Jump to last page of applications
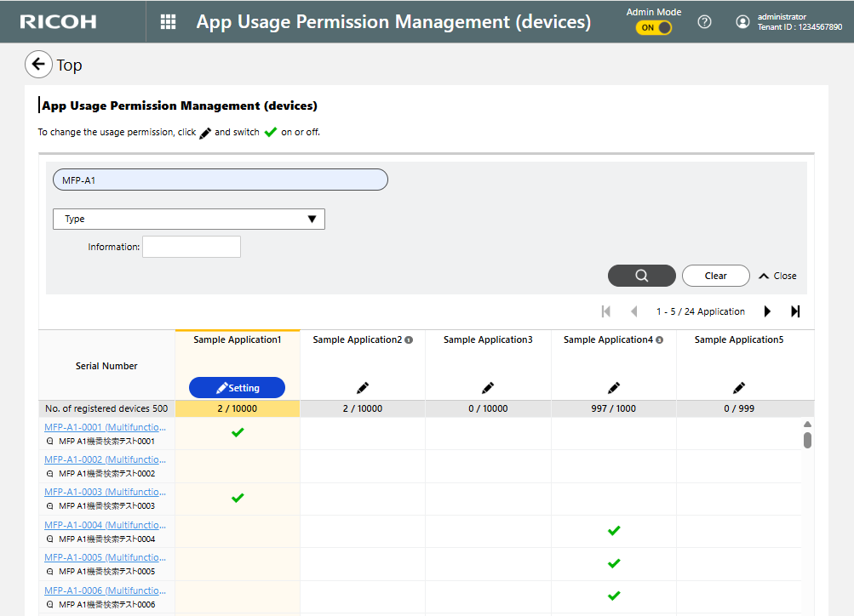This screenshot has height=616, width=854. pyautogui.click(x=795, y=311)
